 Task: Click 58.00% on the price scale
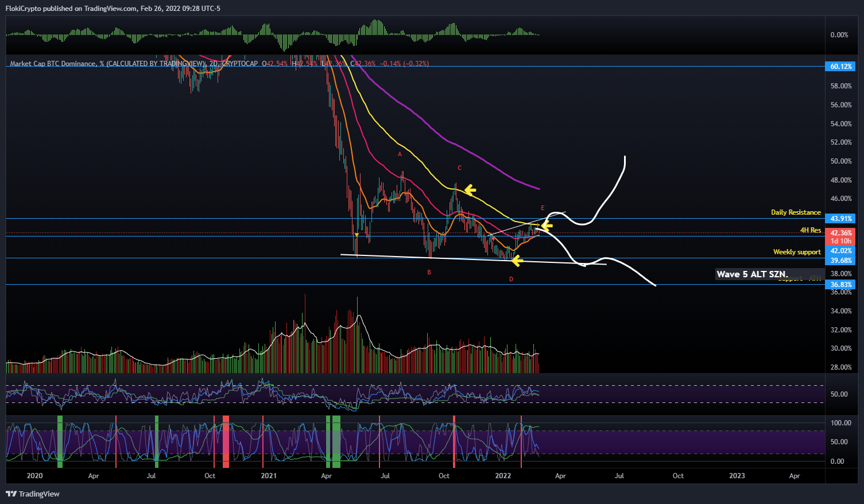[841, 86]
